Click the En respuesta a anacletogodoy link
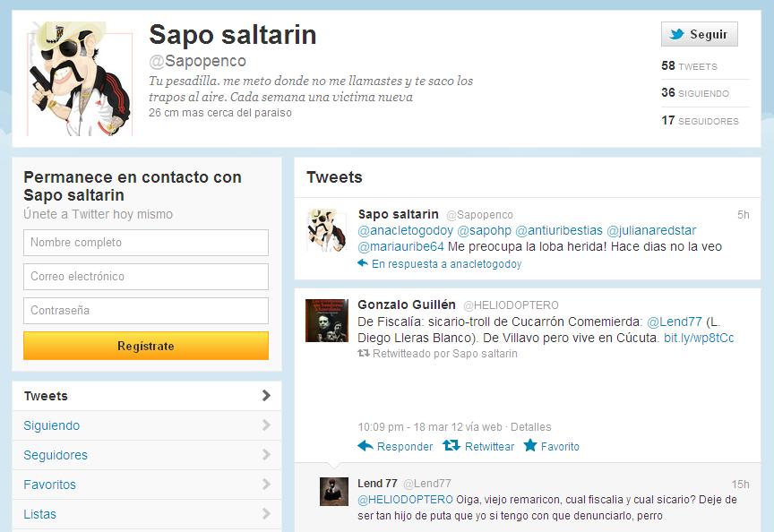Image resolution: width=774 pixels, height=532 pixels. tap(446, 264)
